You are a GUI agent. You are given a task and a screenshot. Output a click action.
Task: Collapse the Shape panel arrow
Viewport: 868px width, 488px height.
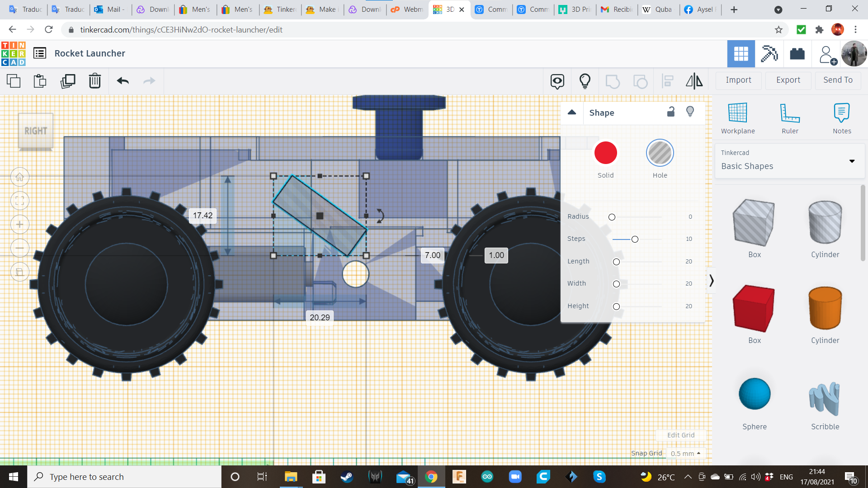[x=572, y=113]
